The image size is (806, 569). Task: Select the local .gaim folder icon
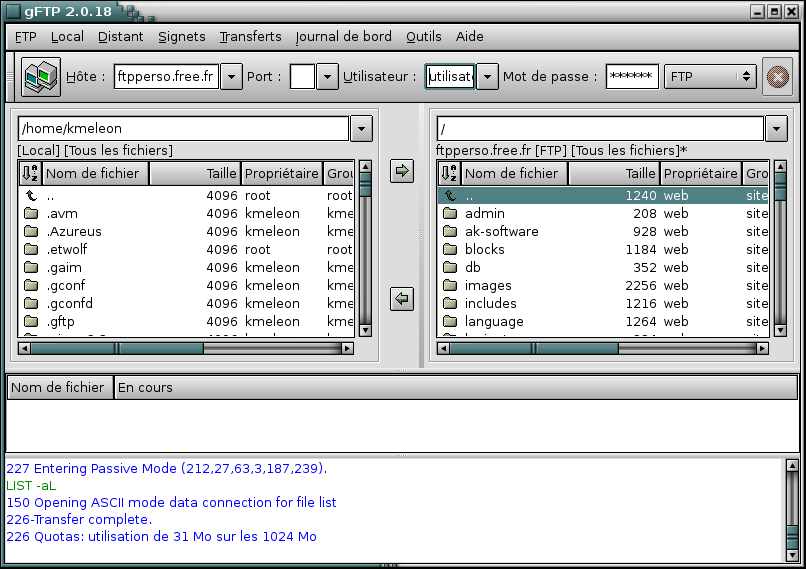pyautogui.click(x=31, y=267)
